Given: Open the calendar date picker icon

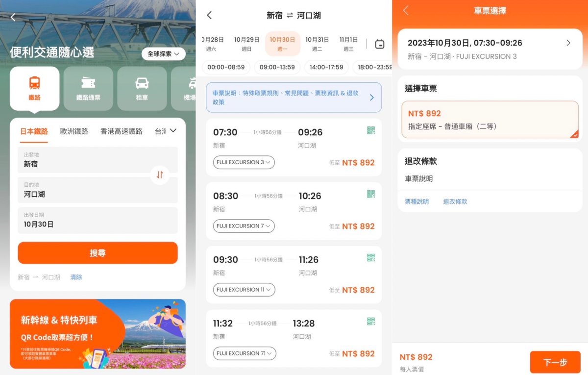Looking at the screenshot, I should (379, 44).
